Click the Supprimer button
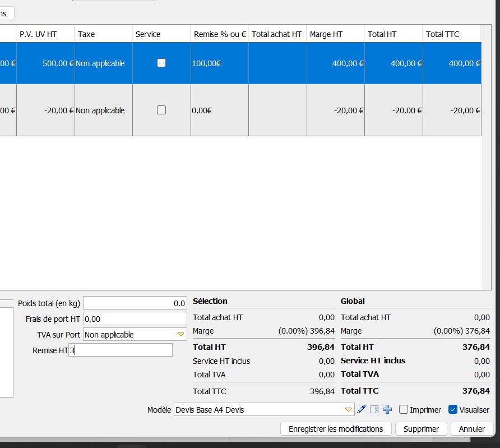The width and height of the screenshot is (500, 448). pos(421,429)
